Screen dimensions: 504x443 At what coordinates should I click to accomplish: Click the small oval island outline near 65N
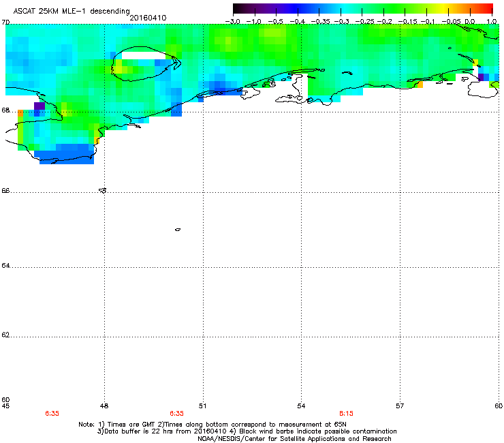(178, 230)
